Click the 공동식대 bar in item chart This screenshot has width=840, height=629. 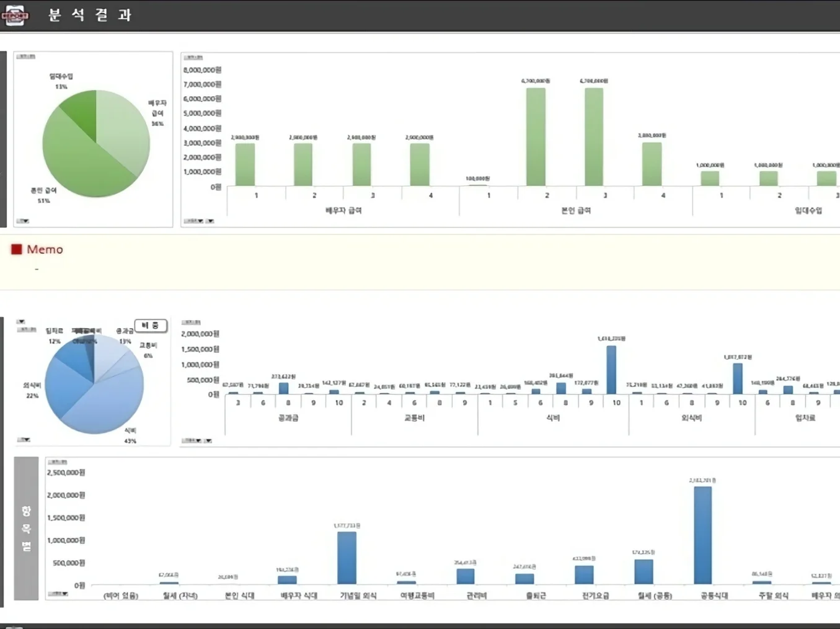coord(702,535)
